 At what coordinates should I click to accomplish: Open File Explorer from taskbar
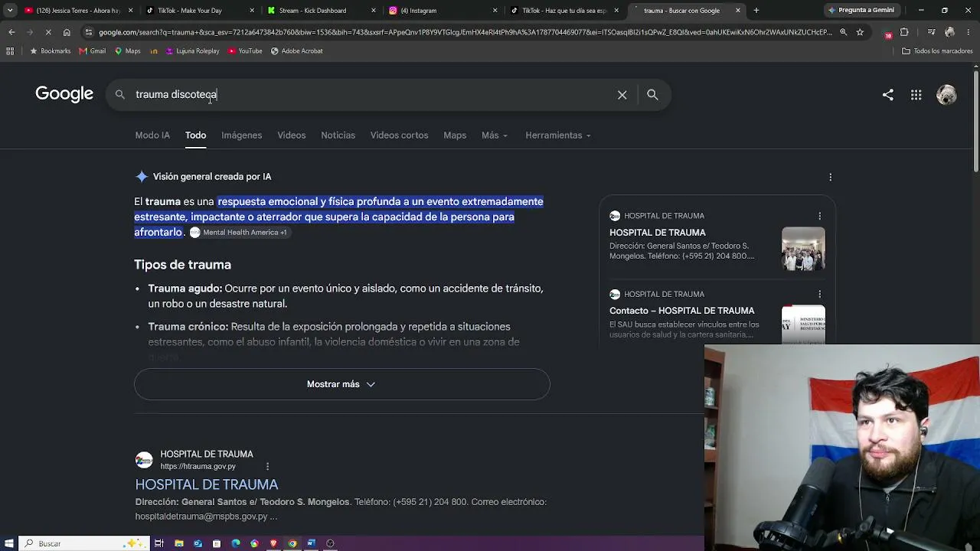tap(178, 543)
